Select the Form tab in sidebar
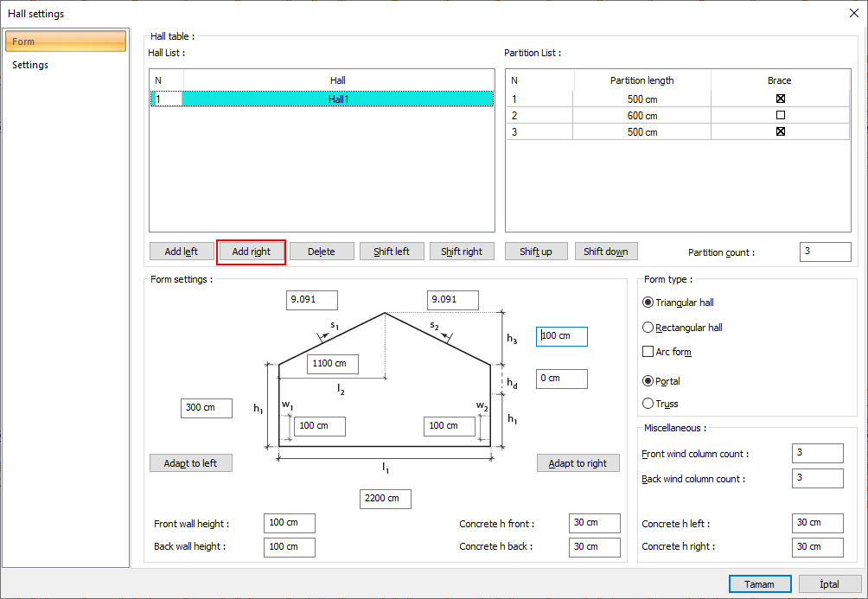 pos(65,41)
